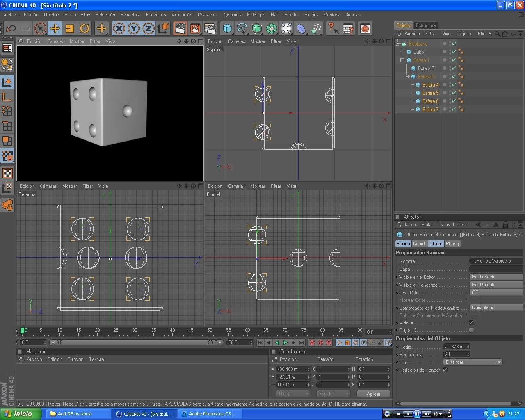Render the active view clapperboard icon
This screenshot has height=420, width=525.
point(180,29)
